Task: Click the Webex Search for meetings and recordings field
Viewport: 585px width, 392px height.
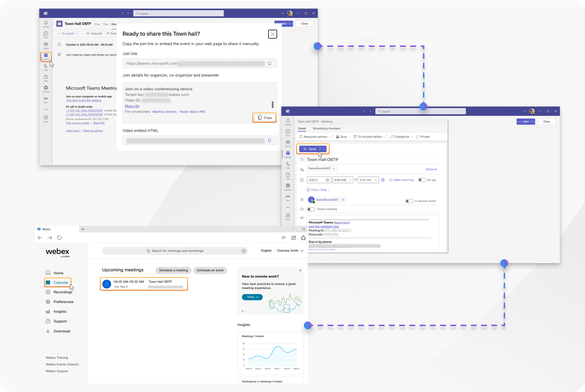Action: coord(175,251)
